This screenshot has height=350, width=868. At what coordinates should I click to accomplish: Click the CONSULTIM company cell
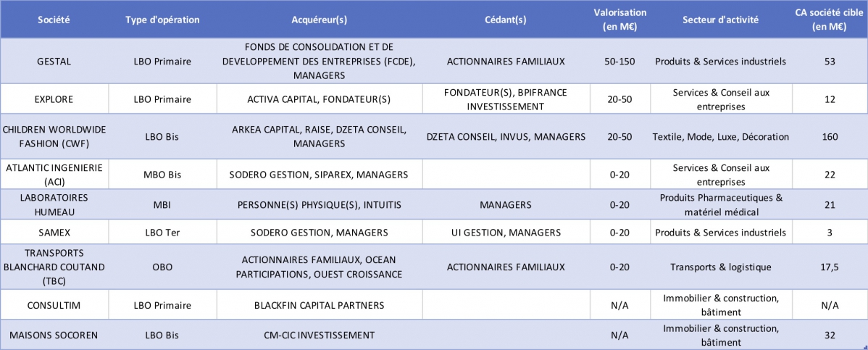54,305
